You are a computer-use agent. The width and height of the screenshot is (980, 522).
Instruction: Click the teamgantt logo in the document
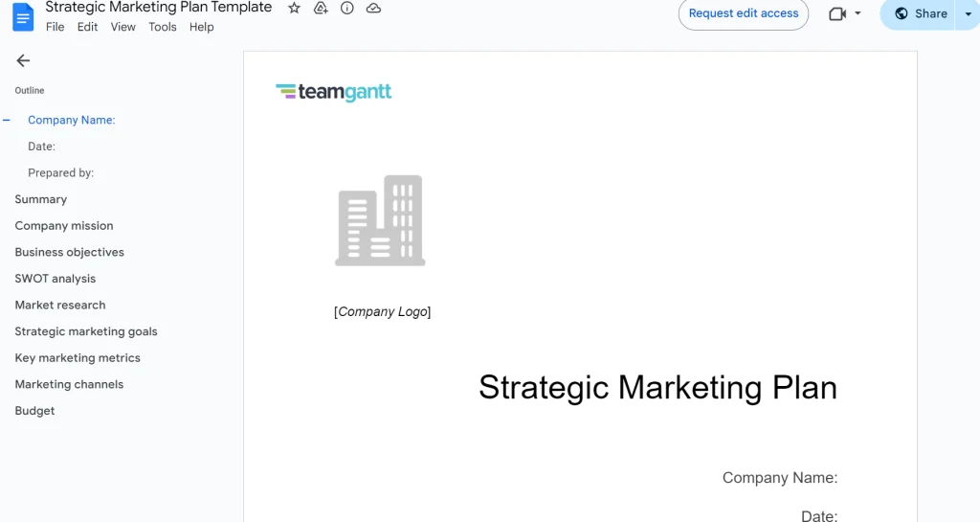click(334, 92)
